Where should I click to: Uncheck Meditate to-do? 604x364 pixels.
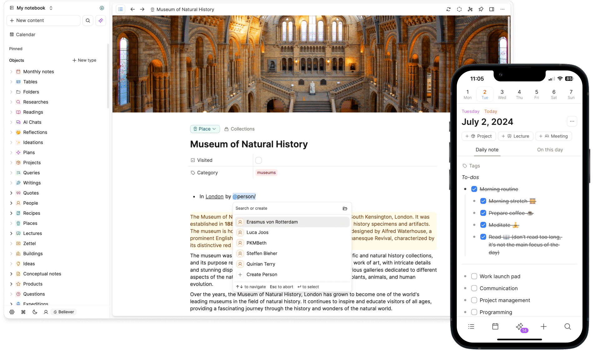pyautogui.click(x=483, y=225)
